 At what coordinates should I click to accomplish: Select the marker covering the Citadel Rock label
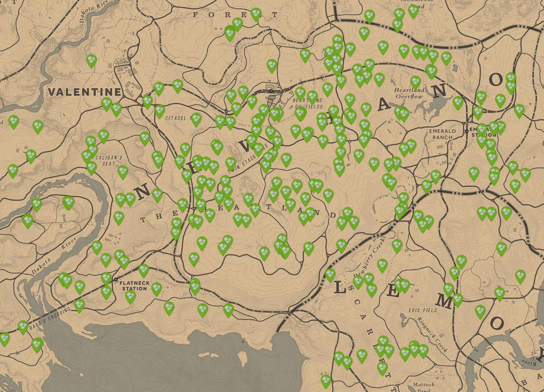tap(196, 119)
